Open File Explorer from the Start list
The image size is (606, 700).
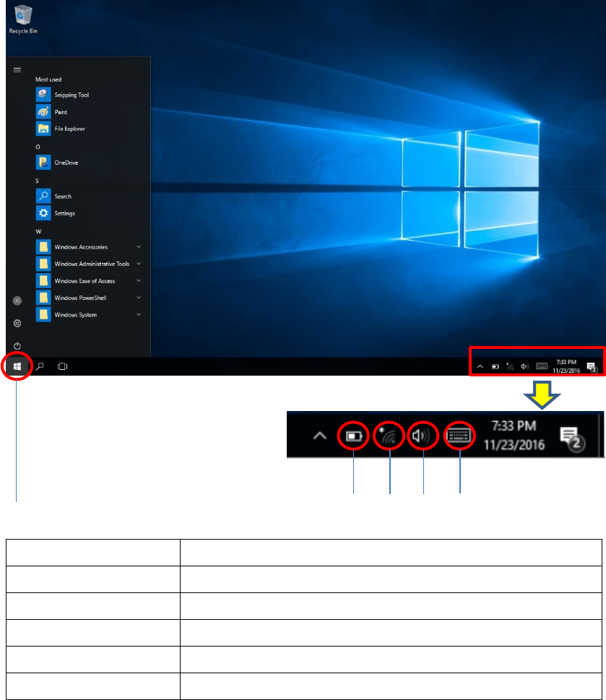(61, 129)
